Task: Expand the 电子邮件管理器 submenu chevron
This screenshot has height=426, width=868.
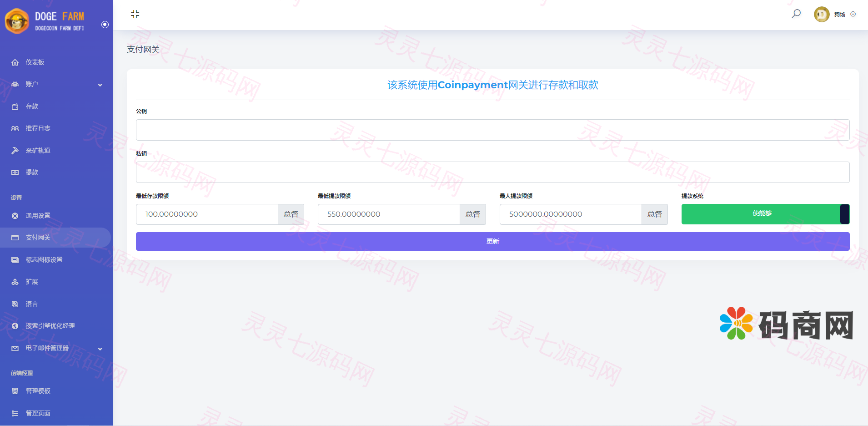Action: [x=100, y=349]
